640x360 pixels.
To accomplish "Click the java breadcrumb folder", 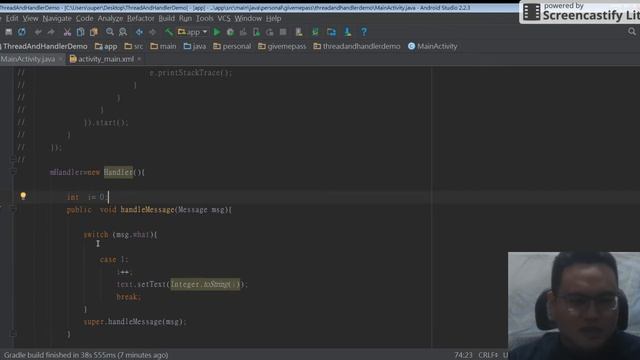I will (x=195, y=46).
